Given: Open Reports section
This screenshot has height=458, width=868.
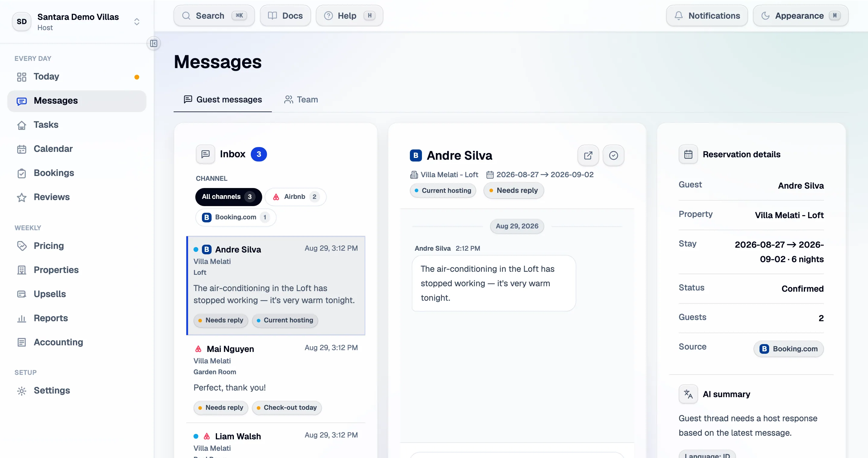Looking at the screenshot, I should pyautogui.click(x=77, y=318).
